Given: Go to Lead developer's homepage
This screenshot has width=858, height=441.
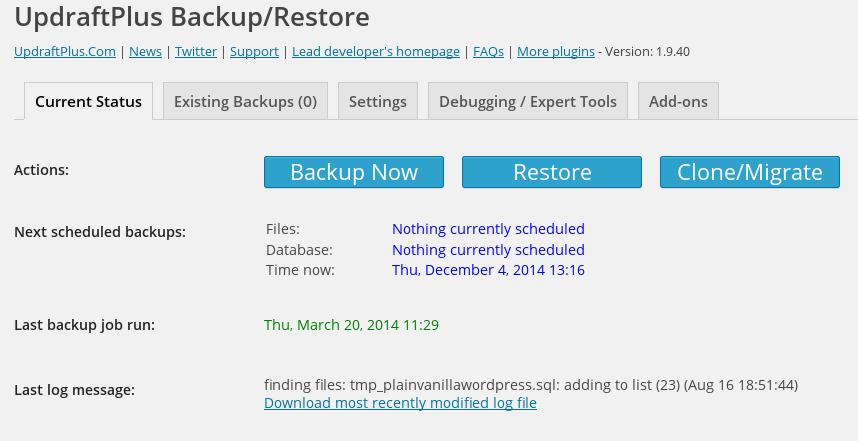Looking at the screenshot, I should click(376, 51).
